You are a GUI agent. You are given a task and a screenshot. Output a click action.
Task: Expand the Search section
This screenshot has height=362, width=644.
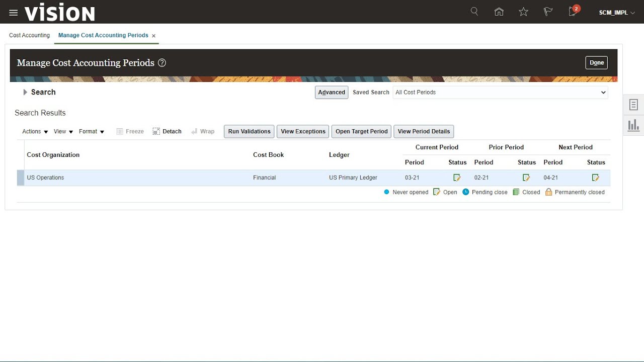[25, 92]
